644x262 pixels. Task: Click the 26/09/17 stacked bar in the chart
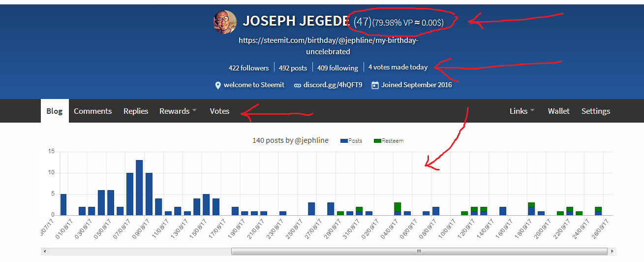598,211
